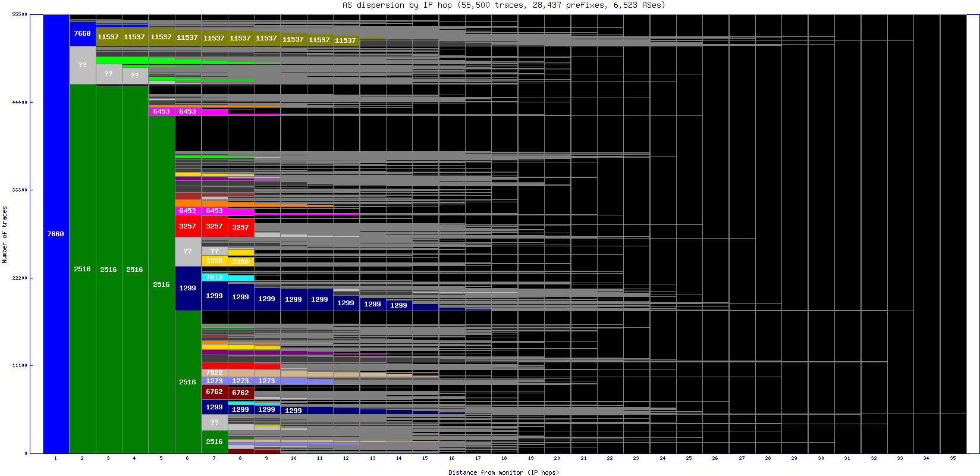Select the olive 11537 block in hop 7 column
This screenshot has height=476, width=980.
[215, 38]
